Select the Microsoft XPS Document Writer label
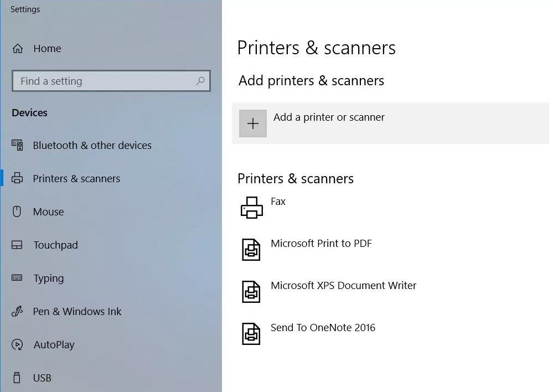Image resolution: width=553 pixels, height=392 pixels. [x=343, y=286]
